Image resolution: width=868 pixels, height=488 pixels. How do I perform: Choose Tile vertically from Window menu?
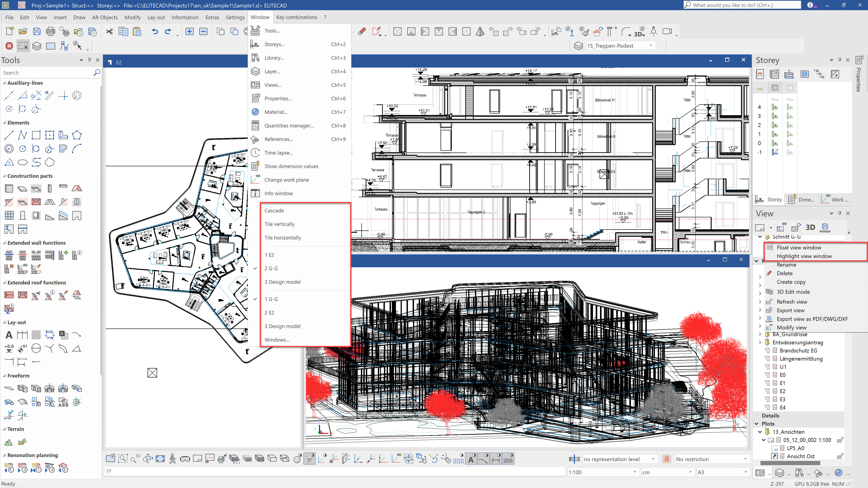tap(279, 224)
